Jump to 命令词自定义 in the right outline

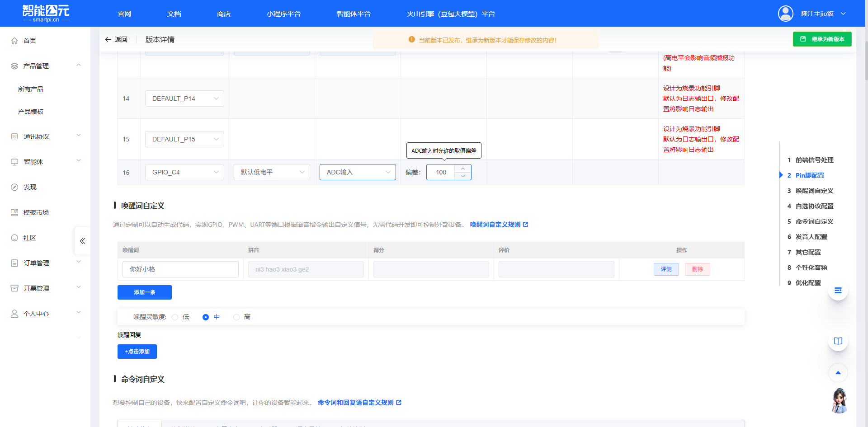813,221
